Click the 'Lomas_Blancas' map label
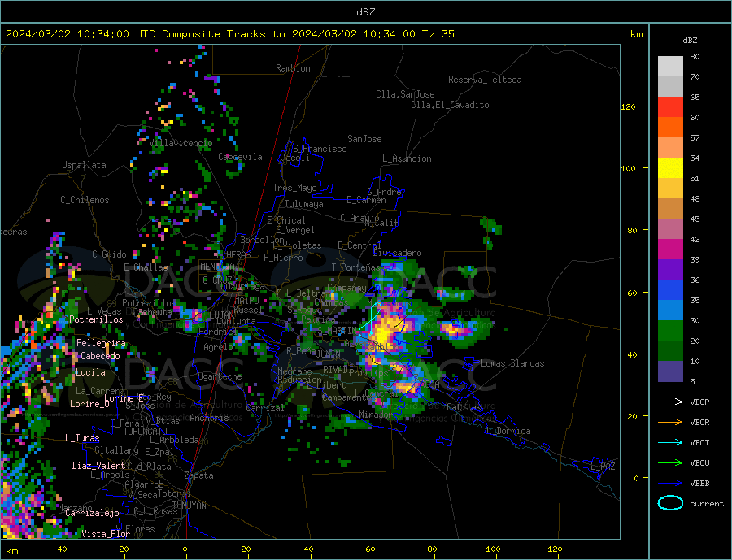 point(512,363)
